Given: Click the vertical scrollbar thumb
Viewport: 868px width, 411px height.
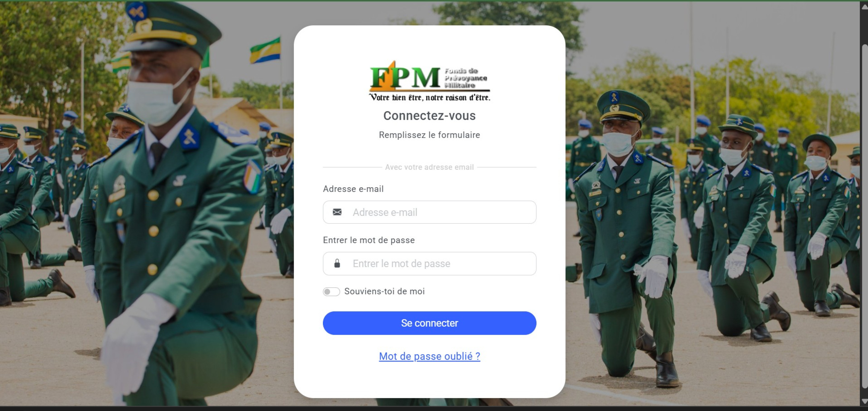Looking at the screenshot, I should point(865,216).
